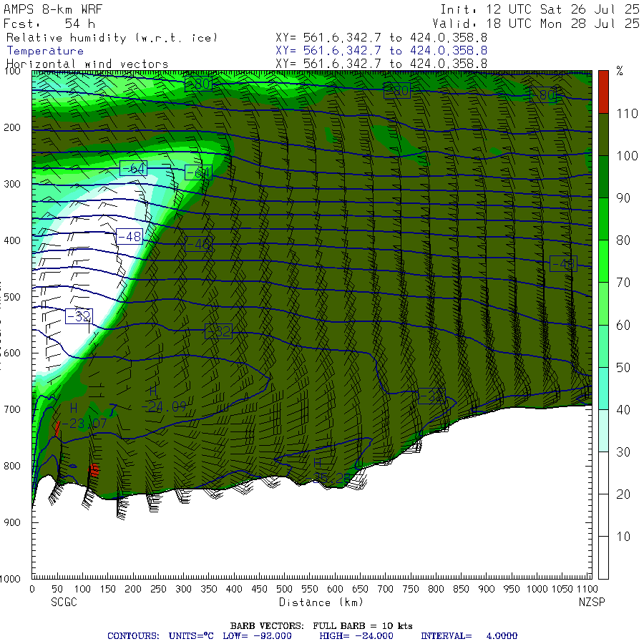Screen dimensions: 644x644
Task: Select the cyan 40-50% colorbar segment
Action: pyautogui.click(x=603, y=389)
